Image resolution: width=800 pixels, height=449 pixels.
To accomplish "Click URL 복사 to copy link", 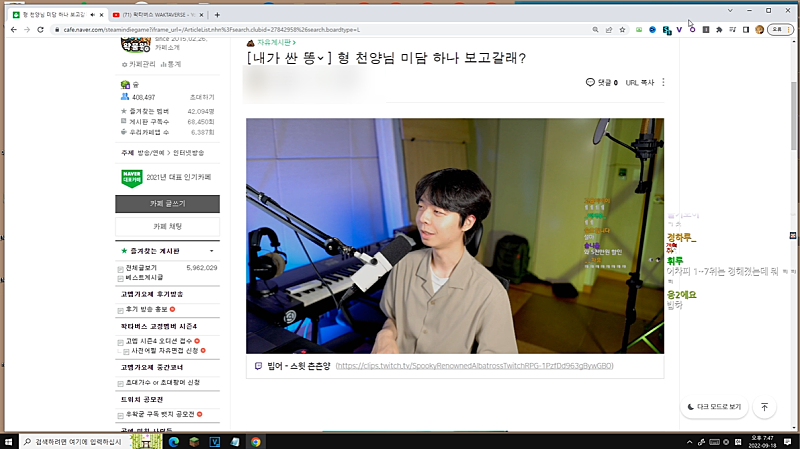I will coord(640,82).
